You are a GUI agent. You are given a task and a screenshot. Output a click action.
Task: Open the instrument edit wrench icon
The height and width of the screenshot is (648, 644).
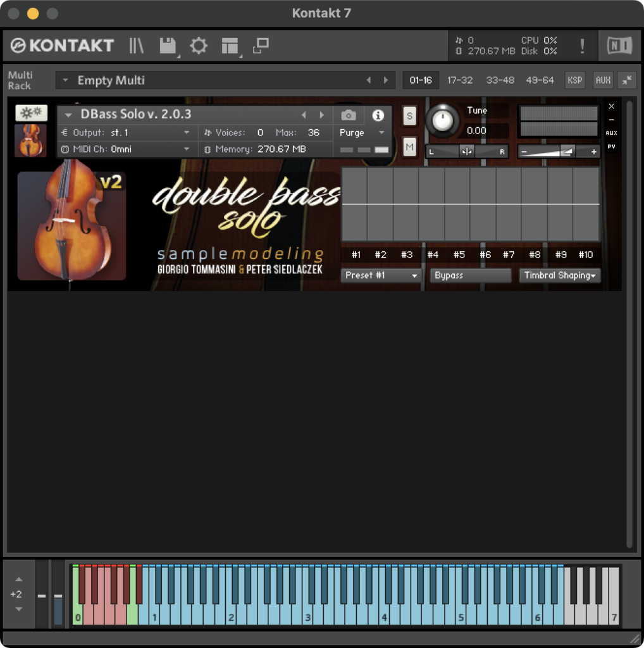[x=31, y=113]
